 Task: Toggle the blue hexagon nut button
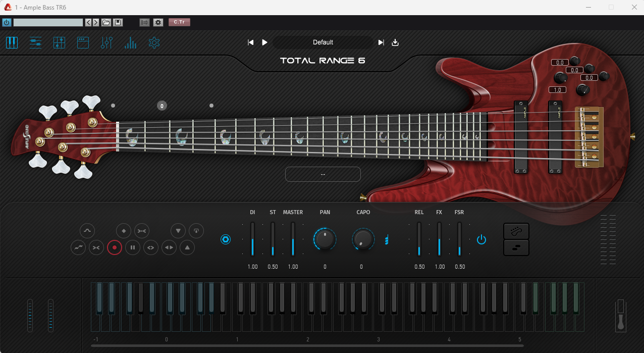pos(226,239)
